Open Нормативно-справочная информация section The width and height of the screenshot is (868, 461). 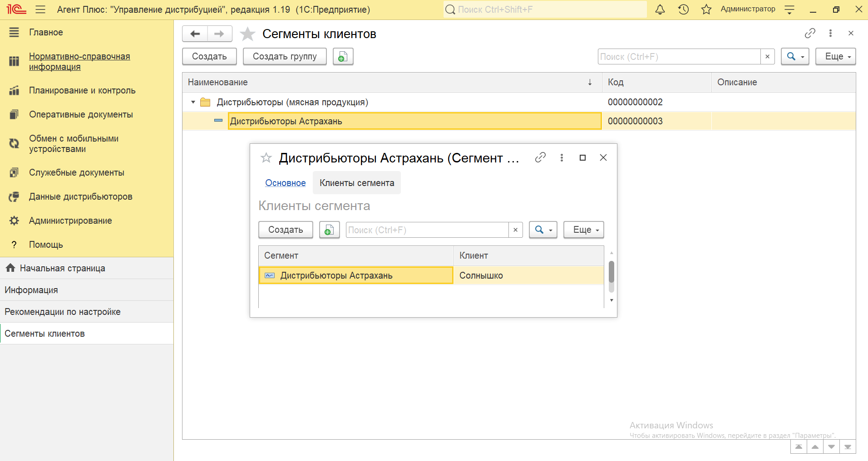click(79, 61)
